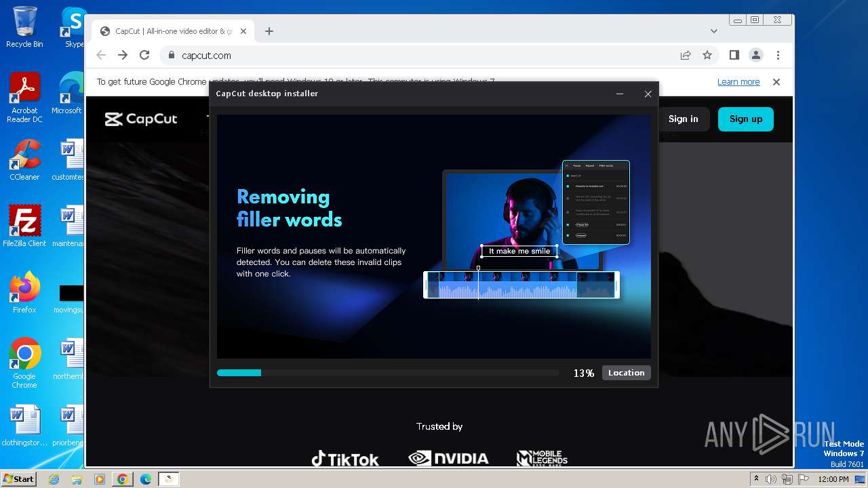
Task: Select the Recycle Bin desktop icon
Action: 24,27
